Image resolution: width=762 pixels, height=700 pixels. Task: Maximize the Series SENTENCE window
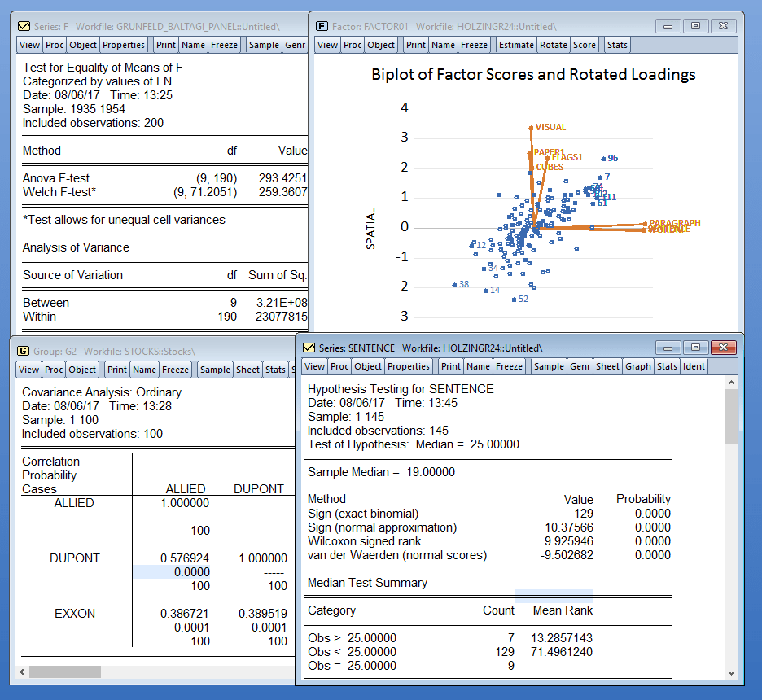(x=695, y=348)
